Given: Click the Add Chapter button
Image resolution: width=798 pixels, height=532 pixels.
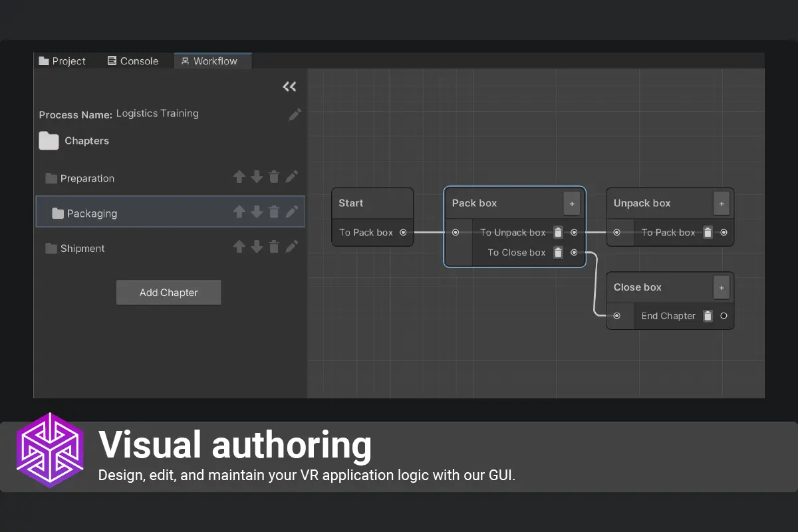Looking at the screenshot, I should click(x=168, y=293).
